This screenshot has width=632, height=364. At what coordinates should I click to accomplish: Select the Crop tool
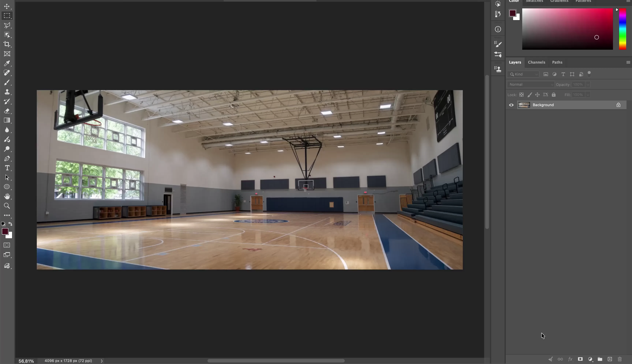click(7, 44)
